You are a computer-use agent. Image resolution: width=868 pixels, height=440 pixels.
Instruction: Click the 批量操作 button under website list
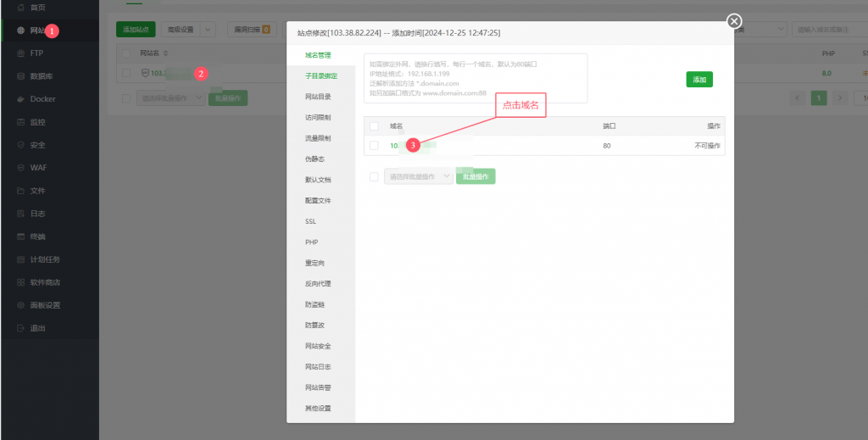(228, 98)
